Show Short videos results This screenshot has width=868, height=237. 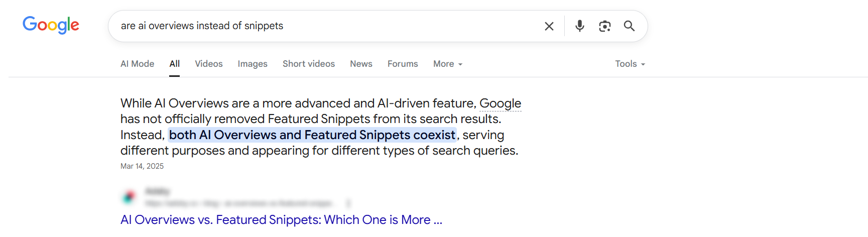pos(308,64)
